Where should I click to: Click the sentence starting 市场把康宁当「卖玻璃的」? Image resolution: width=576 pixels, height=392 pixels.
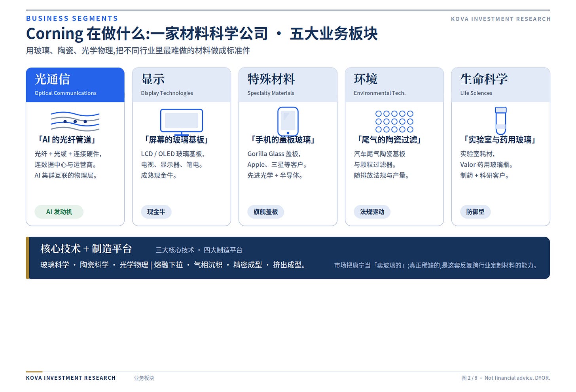click(x=436, y=265)
